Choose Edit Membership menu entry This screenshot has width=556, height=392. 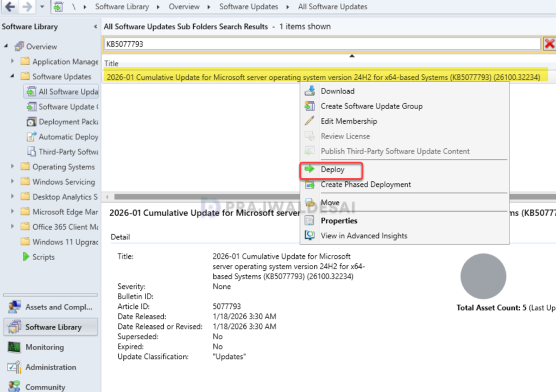click(349, 121)
